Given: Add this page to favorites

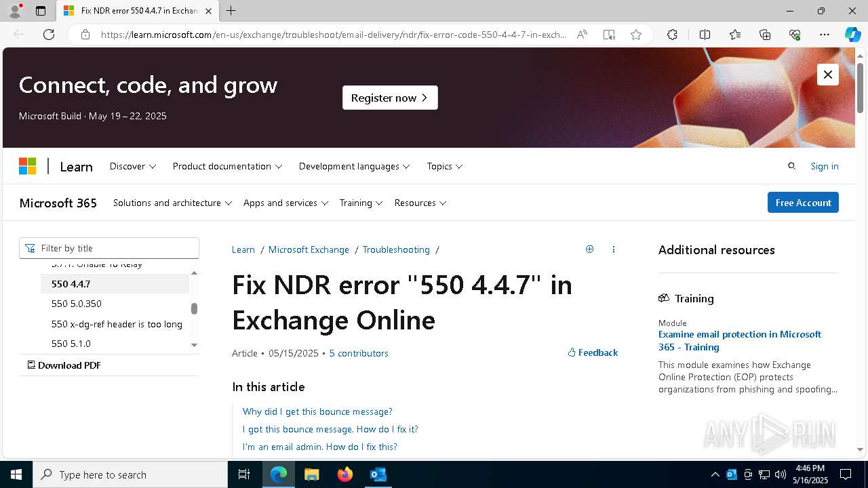Looking at the screenshot, I should pos(636,35).
